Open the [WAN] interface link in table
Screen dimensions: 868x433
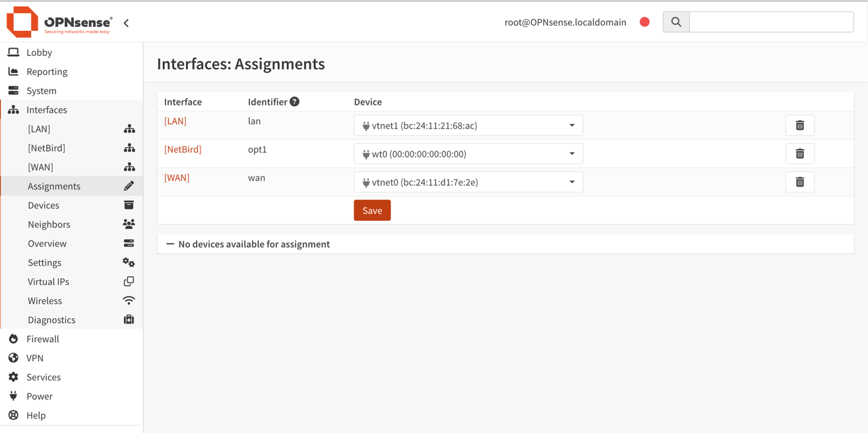(177, 178)
